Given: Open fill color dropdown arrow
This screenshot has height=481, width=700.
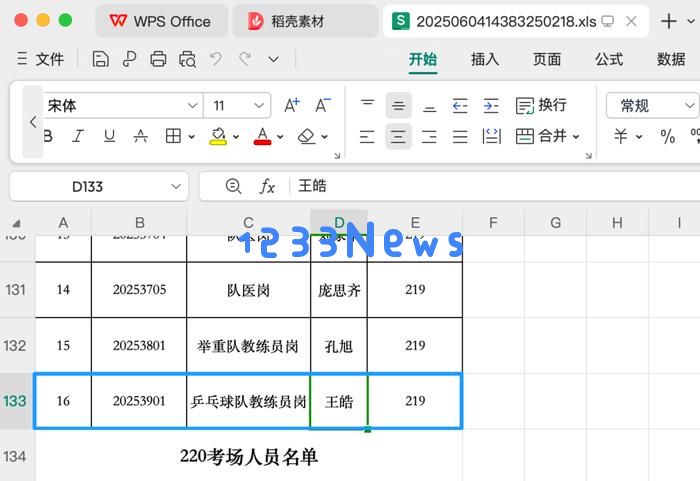Looking at the screenshot, I should (x=236, y=137).
